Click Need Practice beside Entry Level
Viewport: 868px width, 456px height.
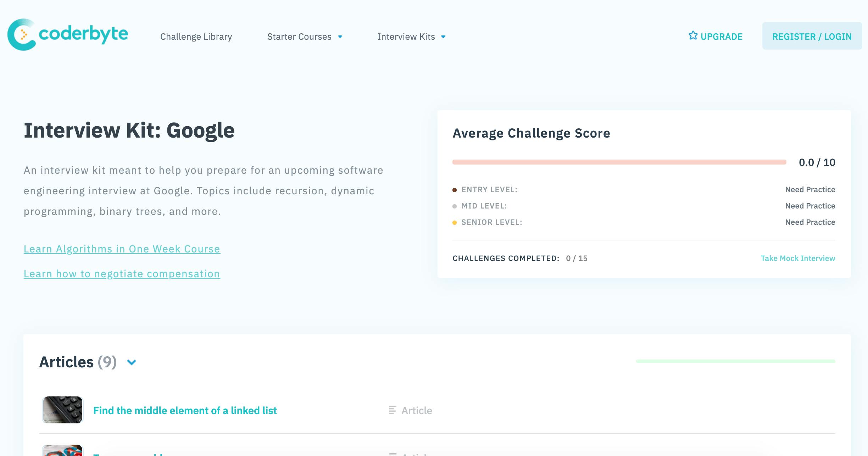coord(810,190)
